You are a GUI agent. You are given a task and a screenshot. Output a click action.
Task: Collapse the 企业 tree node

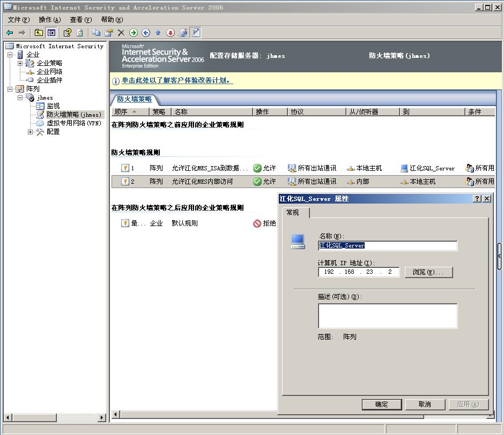click(x=10, y=55)
